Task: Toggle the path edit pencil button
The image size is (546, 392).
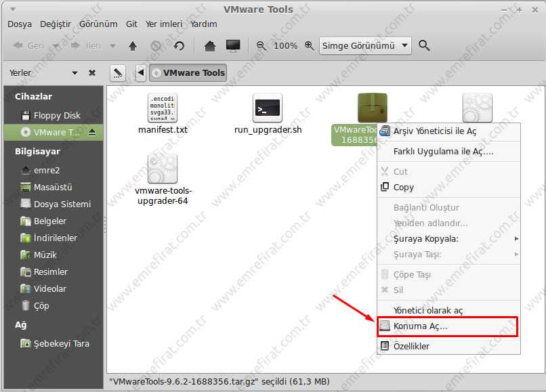Action: (x=118, y=72)
